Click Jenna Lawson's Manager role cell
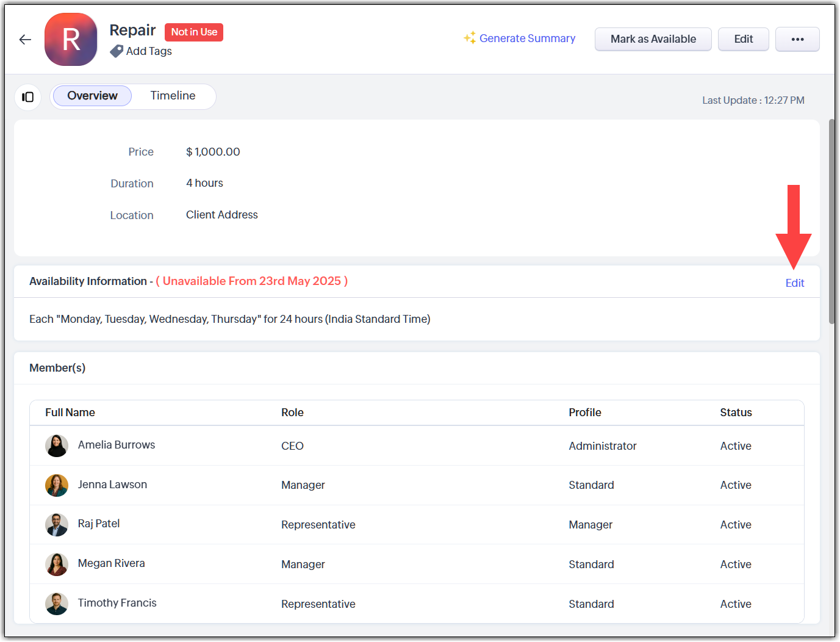The width and height of the screenshot is (840, 642). [303, 485]
